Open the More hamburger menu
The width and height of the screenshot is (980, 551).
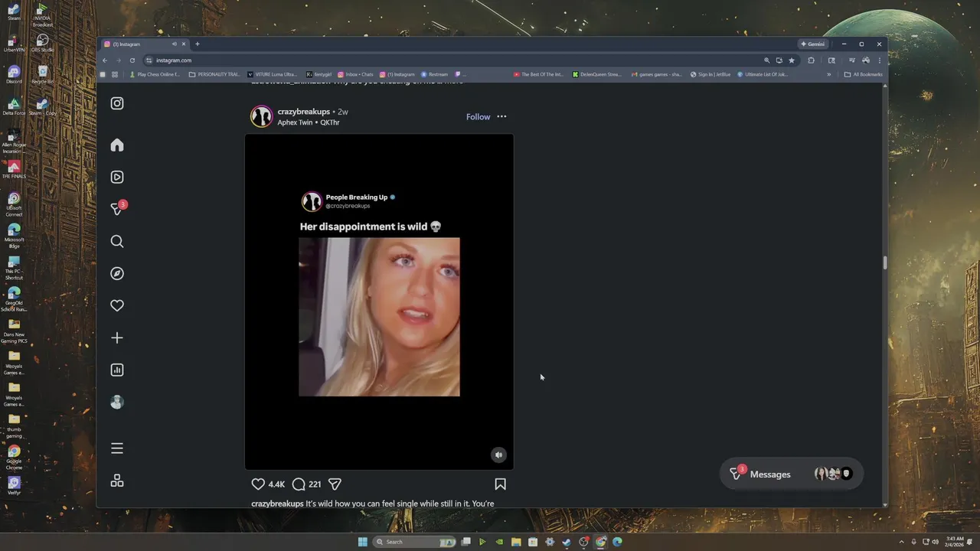pos(117,448)
